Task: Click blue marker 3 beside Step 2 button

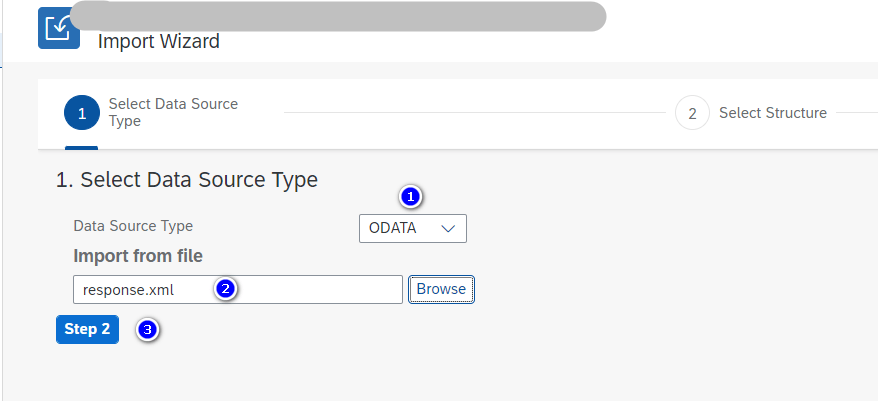Action: [x=148, y=329]
